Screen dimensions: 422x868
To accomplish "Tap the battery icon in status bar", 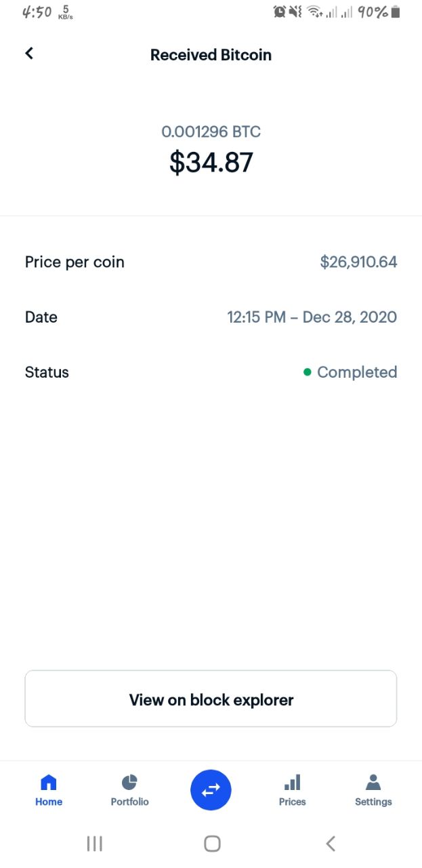I will pyautogui.click(x=396, y=12).
